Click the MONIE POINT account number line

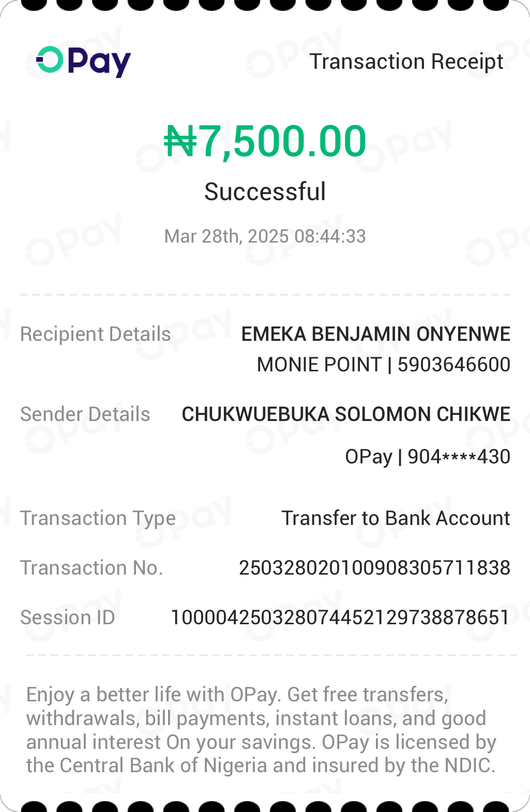(383, 365)
